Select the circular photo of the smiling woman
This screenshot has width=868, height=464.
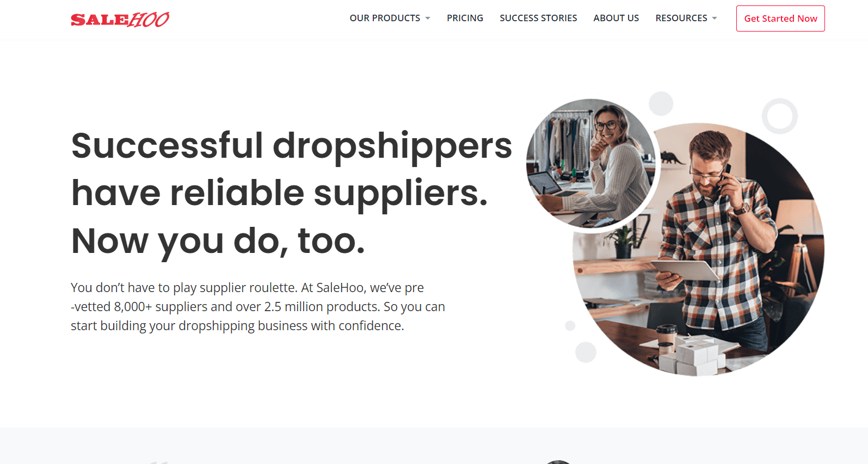click(592, 164)
